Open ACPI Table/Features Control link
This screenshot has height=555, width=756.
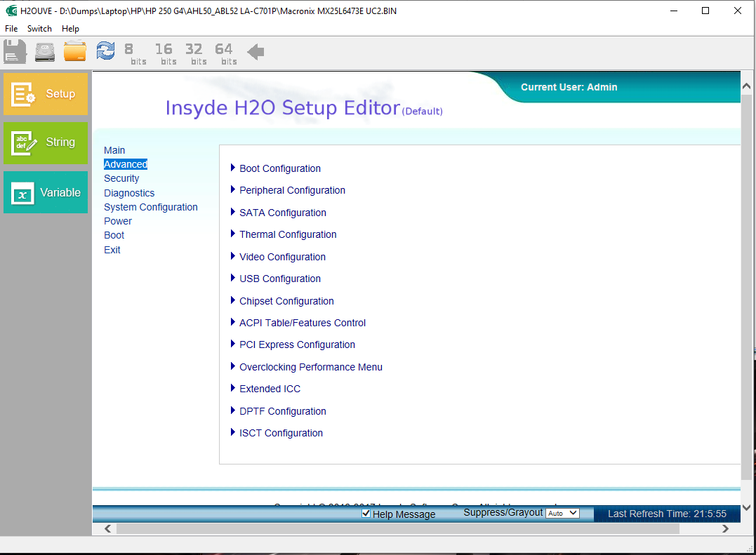(303, 323)
